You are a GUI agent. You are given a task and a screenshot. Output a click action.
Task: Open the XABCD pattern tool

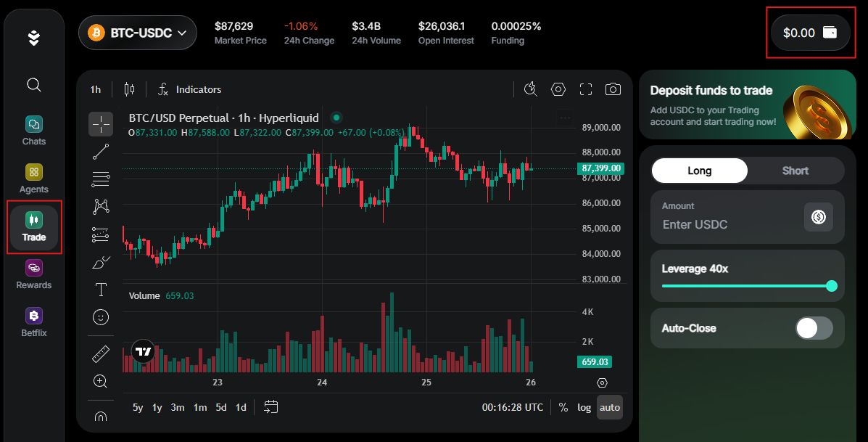[x=101, y=206]
